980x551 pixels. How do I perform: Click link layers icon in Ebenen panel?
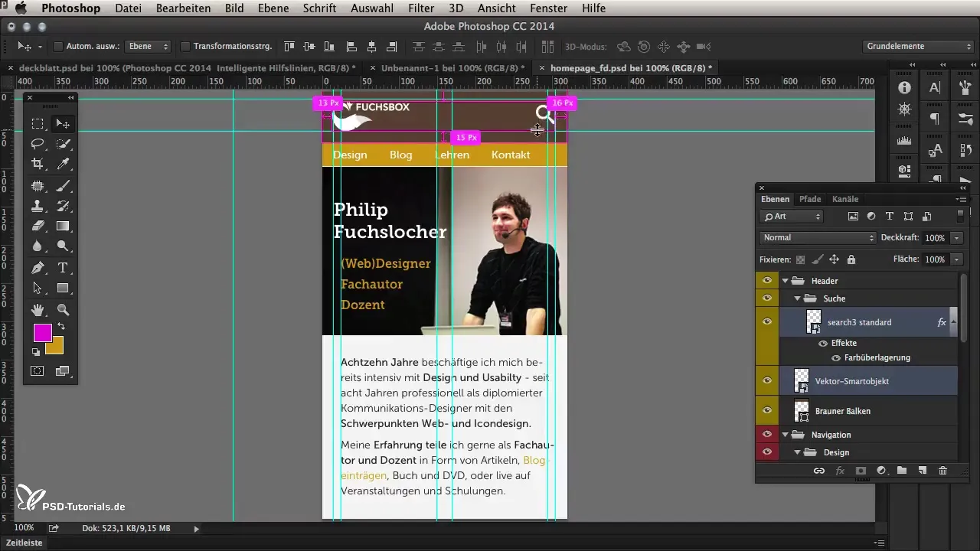818,471
